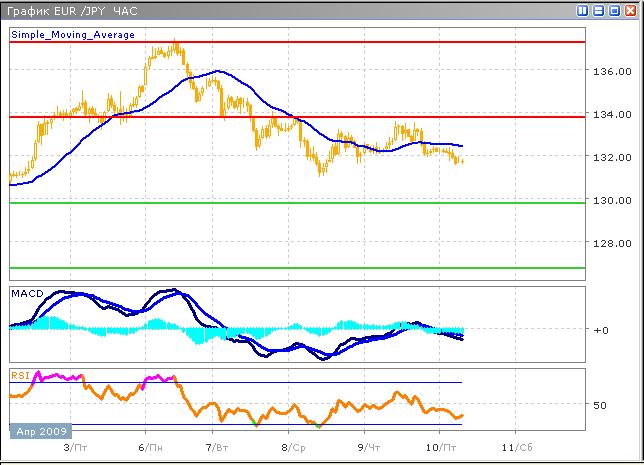Click the pink overbought RSI segment at left
Image resolution: width=644 pixels, height=465 pixels.
[x=58, y=376]
